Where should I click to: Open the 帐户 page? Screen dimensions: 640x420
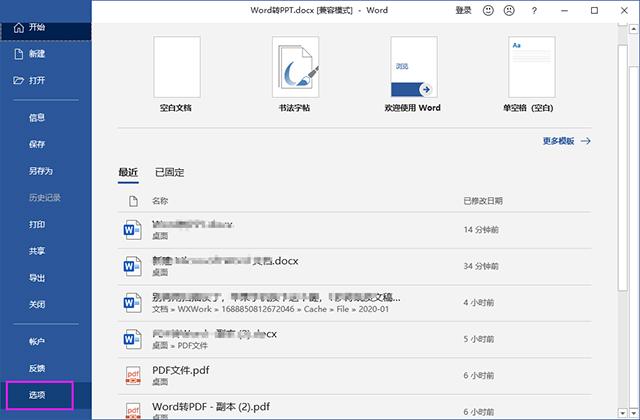37,342
